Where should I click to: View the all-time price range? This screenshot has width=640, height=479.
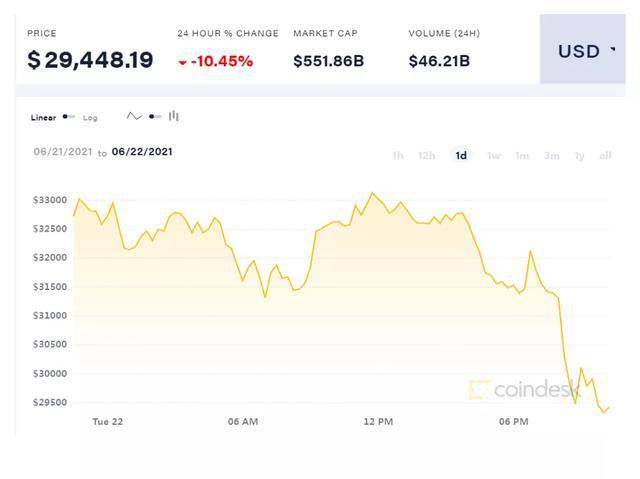click(x=605, y=155)
